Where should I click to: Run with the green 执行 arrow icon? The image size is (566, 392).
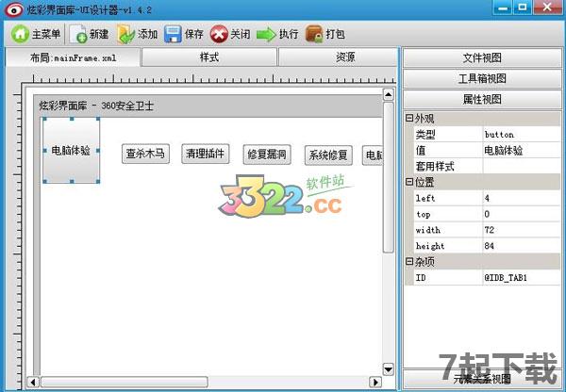[x=266, y=34]
